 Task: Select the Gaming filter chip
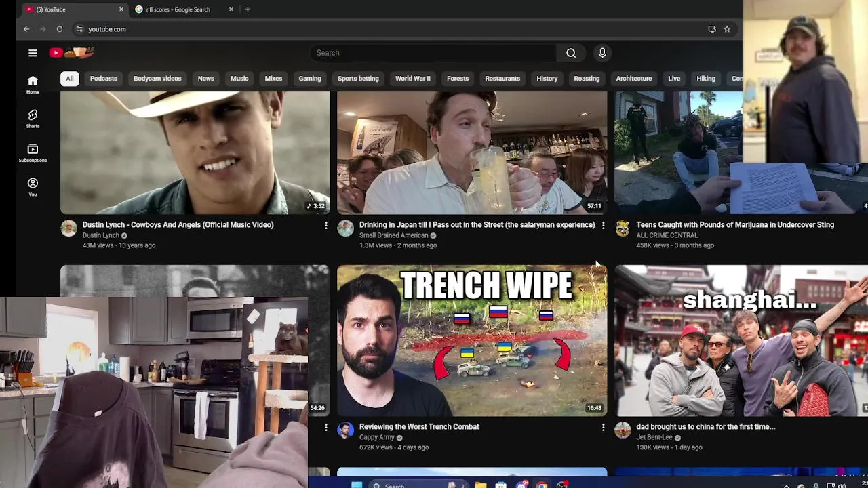pyautogui.click(x=310, y=79)
